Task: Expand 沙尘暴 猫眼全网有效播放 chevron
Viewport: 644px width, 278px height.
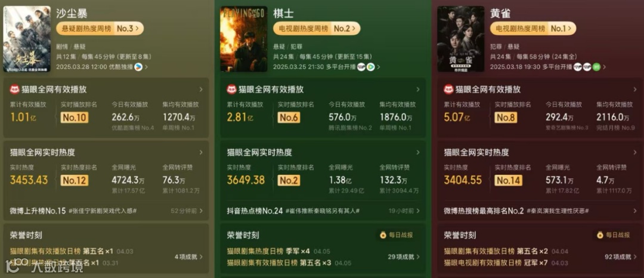Action: coord(201,89)
